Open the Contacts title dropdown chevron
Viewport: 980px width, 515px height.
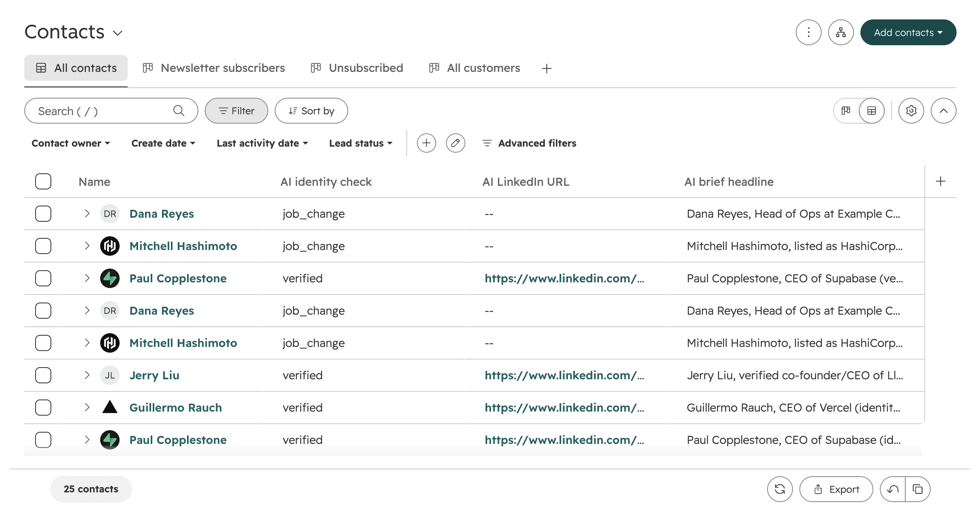coord(118,33)
